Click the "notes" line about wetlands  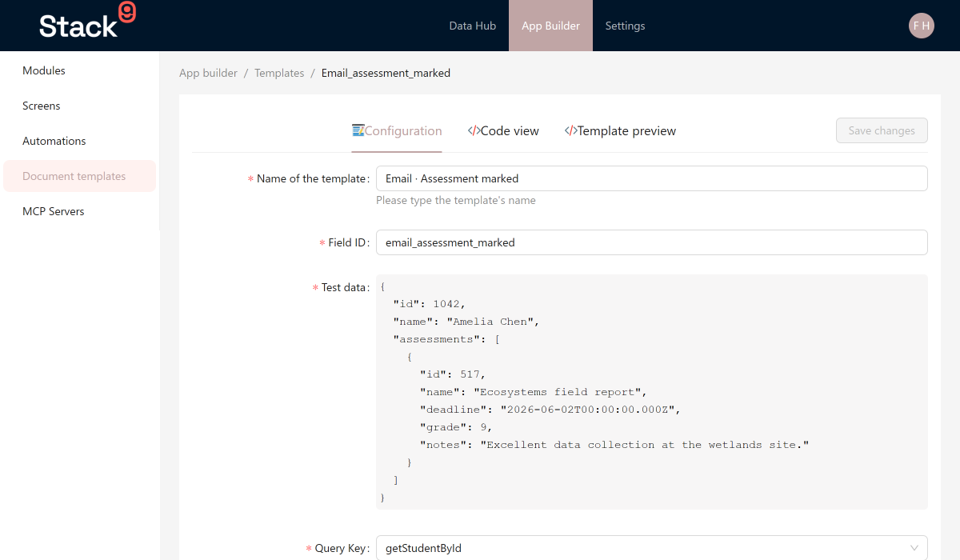point(614,445)
